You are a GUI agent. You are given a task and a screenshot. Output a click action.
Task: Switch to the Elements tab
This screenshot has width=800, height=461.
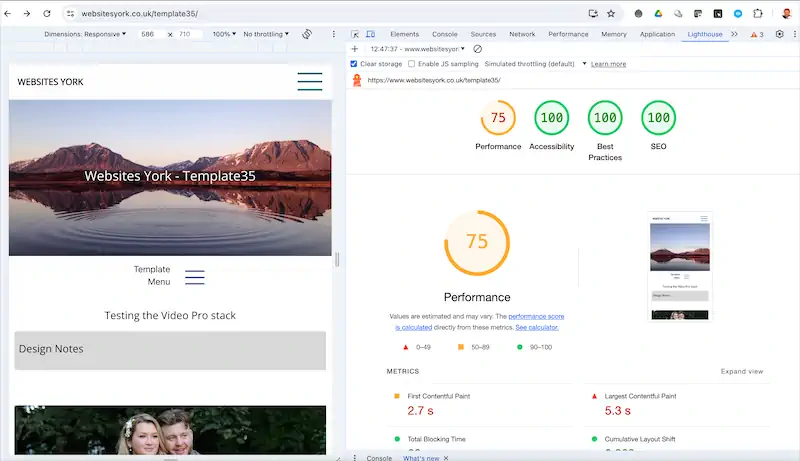point(405,34)
